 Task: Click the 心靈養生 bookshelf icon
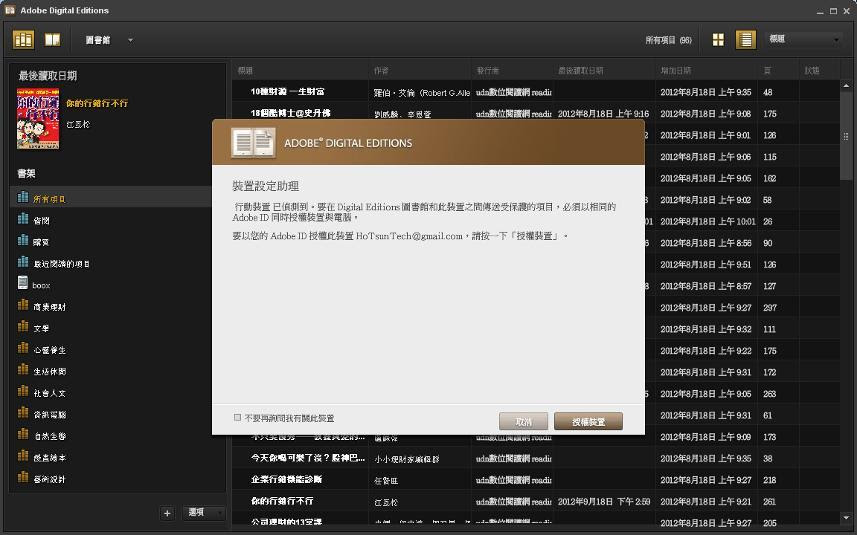tap(23, 348)
